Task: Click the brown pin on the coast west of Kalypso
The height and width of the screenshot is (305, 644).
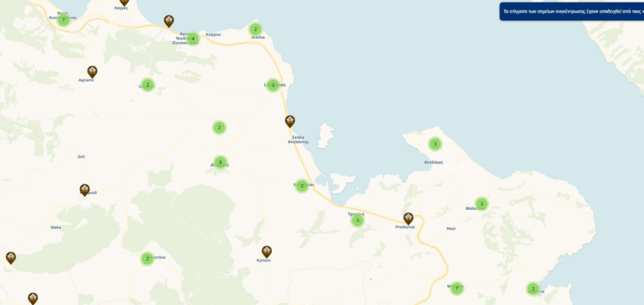Action: [x=168, y=21]
